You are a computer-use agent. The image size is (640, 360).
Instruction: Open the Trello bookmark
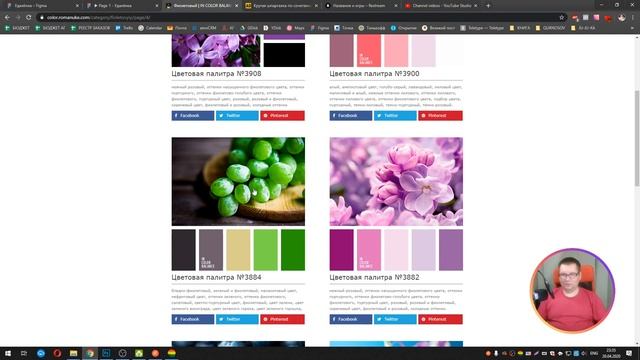coord(124,28)
